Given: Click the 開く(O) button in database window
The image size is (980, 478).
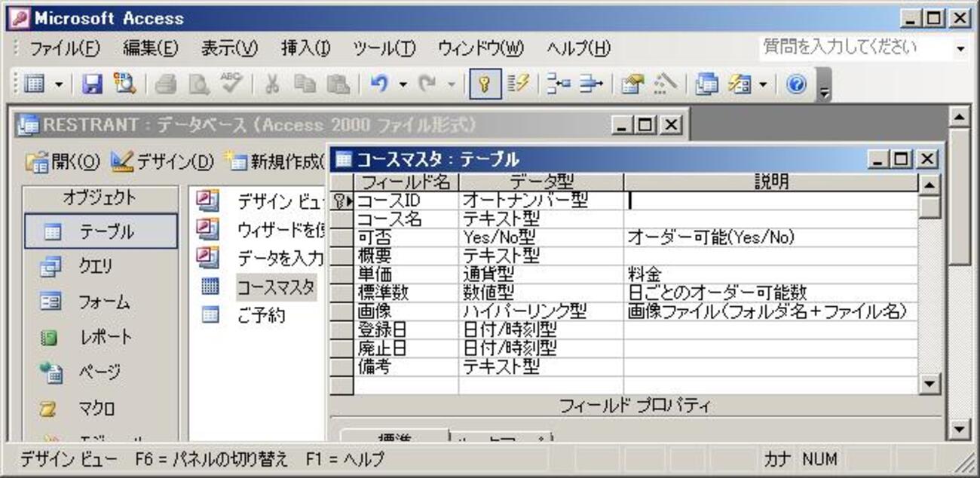Looking at the screenshot, I should pos(63,161).
